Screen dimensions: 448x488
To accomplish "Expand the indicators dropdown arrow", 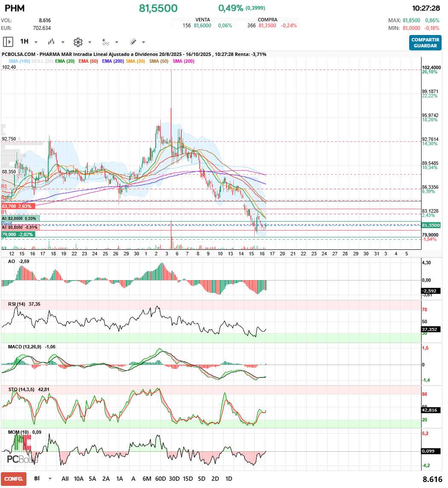I will pos(116,42).
